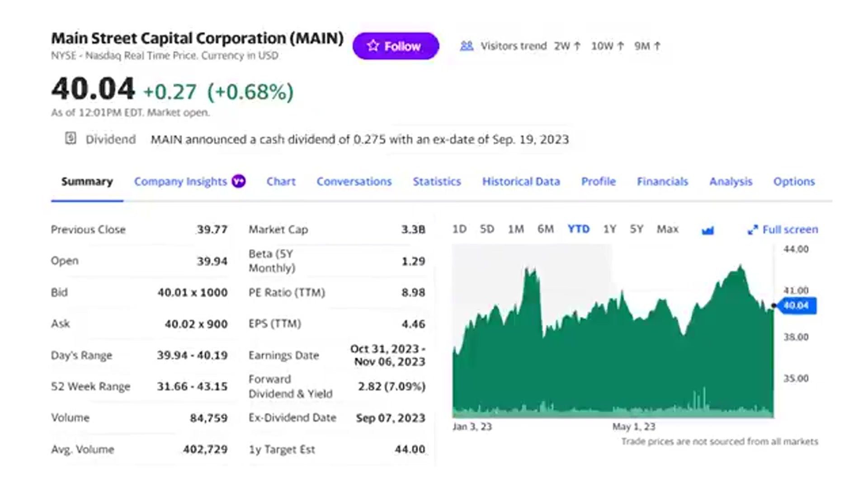Click the Bid value 40.01 x 1000
The image size is (868, 488).
point(193,292)
